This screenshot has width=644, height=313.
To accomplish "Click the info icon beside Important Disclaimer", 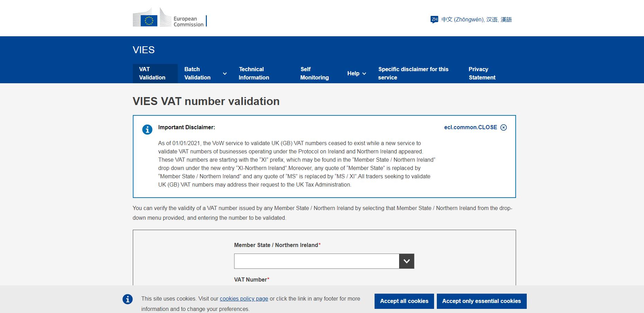I will pos(148,130).
